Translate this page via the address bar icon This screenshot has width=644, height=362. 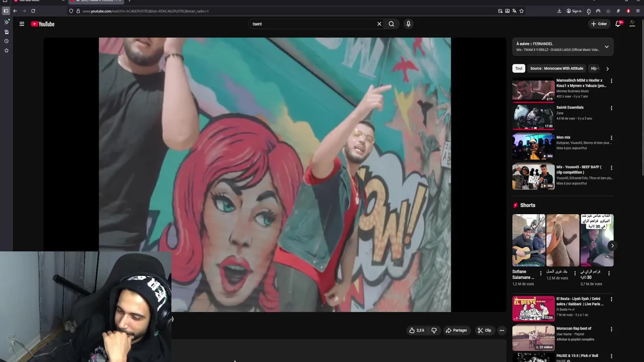tap(514, 11)
